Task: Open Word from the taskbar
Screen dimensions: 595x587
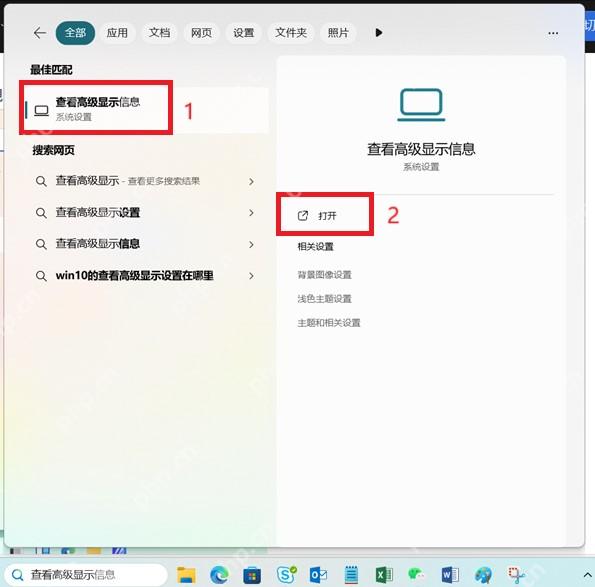Action: point(450,575)
